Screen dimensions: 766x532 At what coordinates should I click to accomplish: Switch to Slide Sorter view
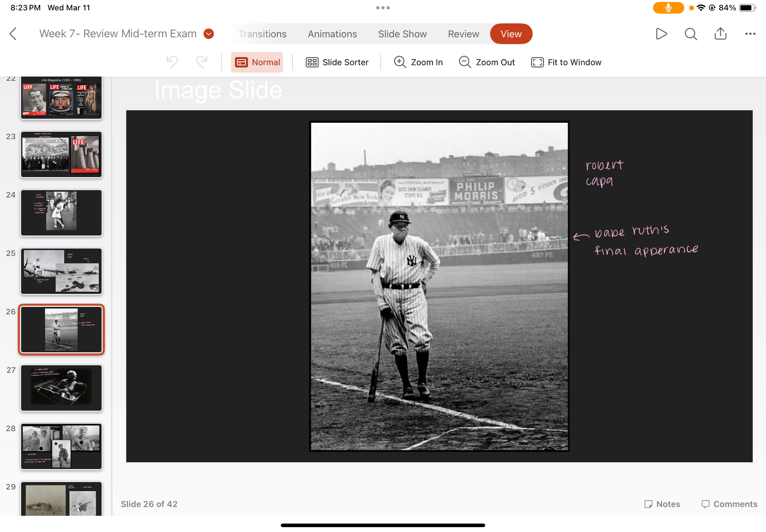click(x=337, y=62)
